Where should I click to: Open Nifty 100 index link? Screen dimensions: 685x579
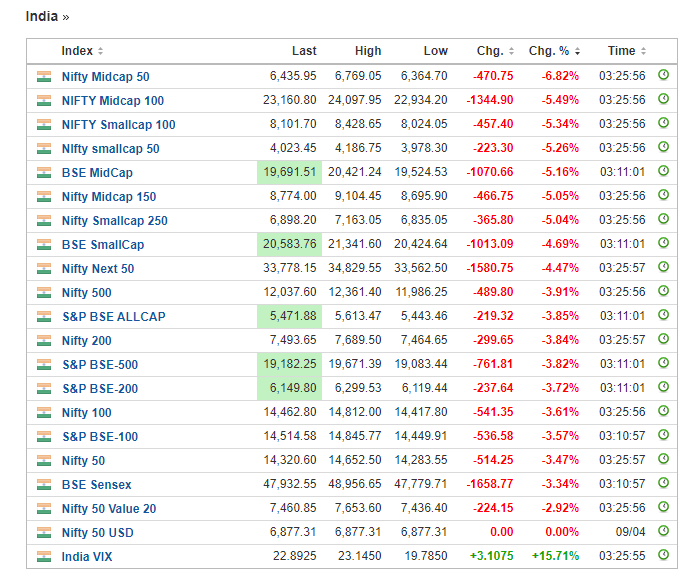(x=86, y=413)
